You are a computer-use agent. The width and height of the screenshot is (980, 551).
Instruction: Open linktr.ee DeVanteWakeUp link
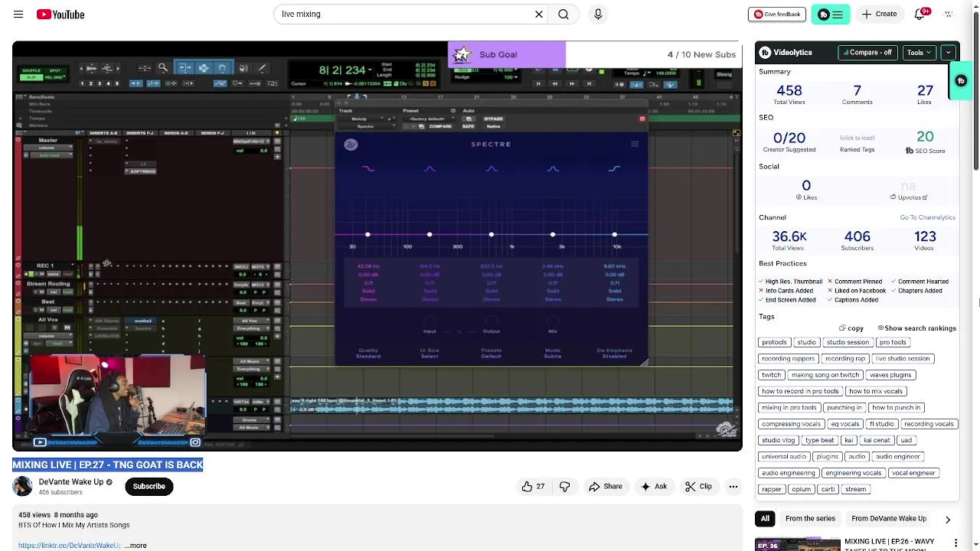pos(70,546)
